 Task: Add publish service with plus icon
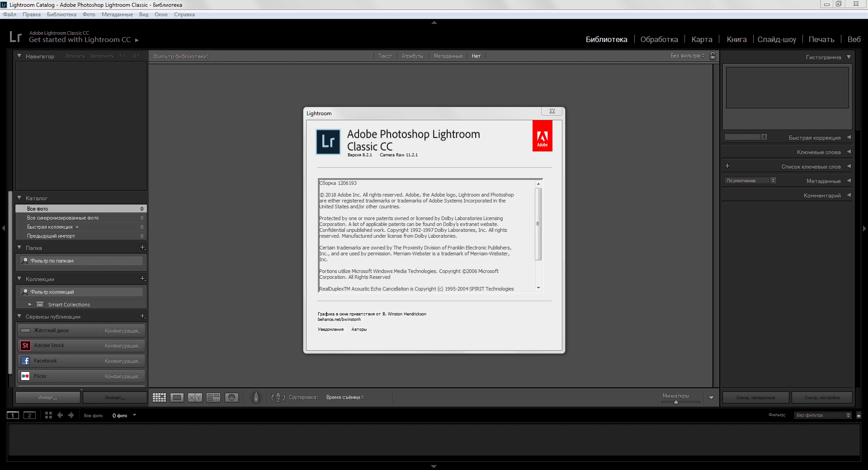[x=143, y=316]
